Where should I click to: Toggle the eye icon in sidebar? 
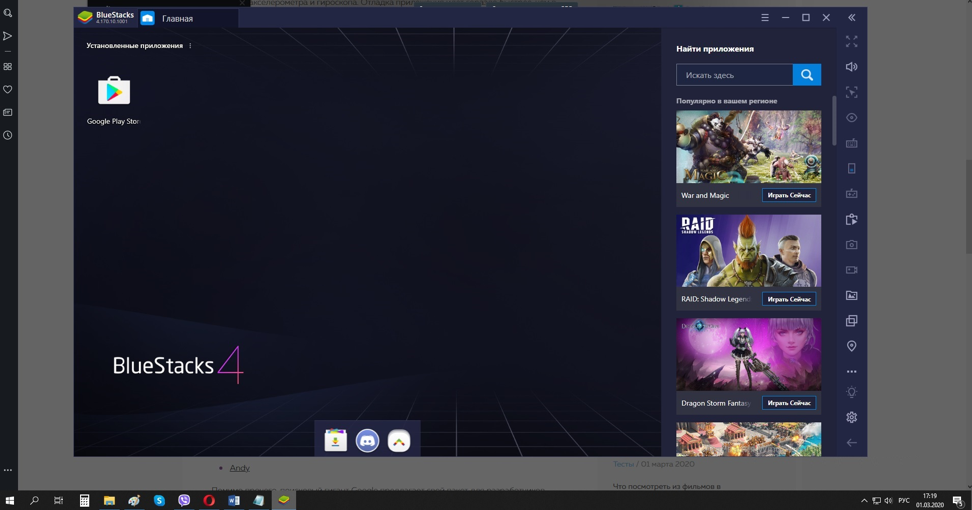pyautogui.click(x=851, y=118)
